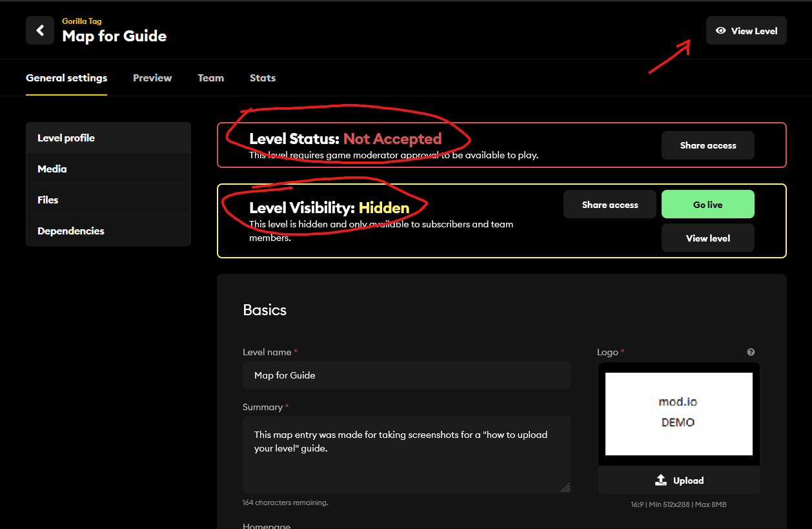
Task: Click the Logo help question mark icon
Action: tap(751, 352)
